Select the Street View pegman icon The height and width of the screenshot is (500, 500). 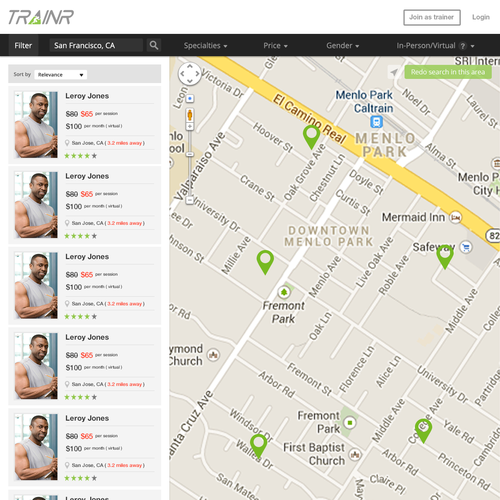coord(190,115)
